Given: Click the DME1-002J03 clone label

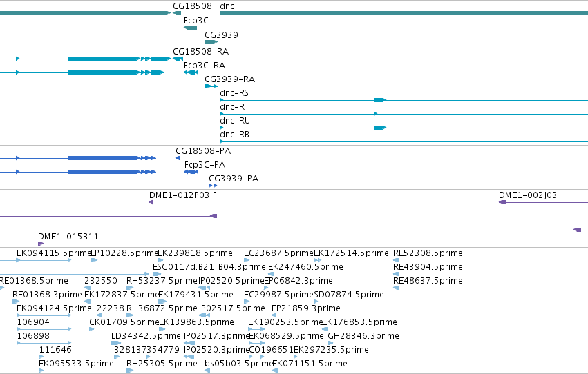Looking at the screenshot, I should pos(528,195).
